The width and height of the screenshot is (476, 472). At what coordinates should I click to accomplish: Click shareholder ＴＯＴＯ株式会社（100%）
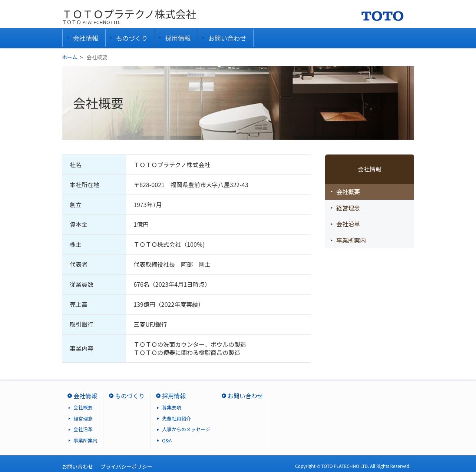click(169, 245)
